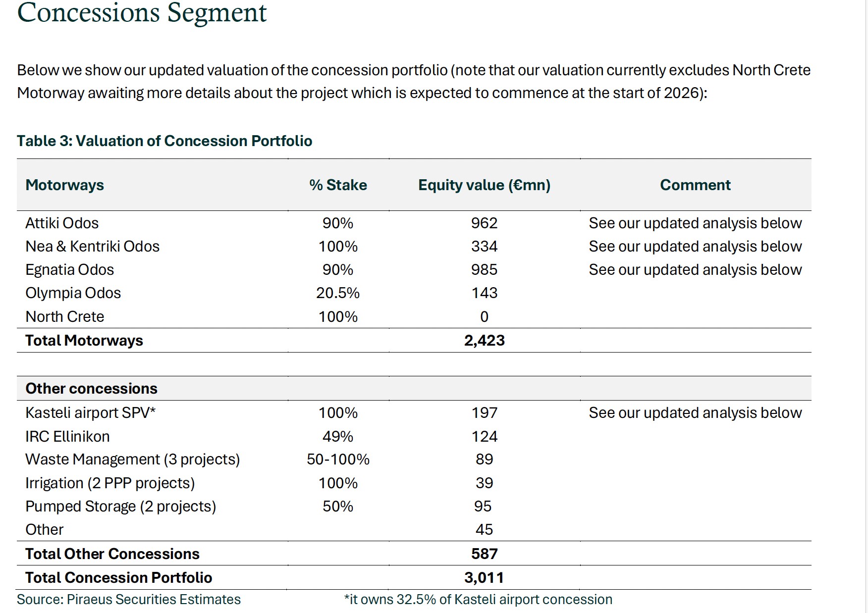Select the North Crete row label
Viewport: 868px width, 613px height.
click(64, 317)
